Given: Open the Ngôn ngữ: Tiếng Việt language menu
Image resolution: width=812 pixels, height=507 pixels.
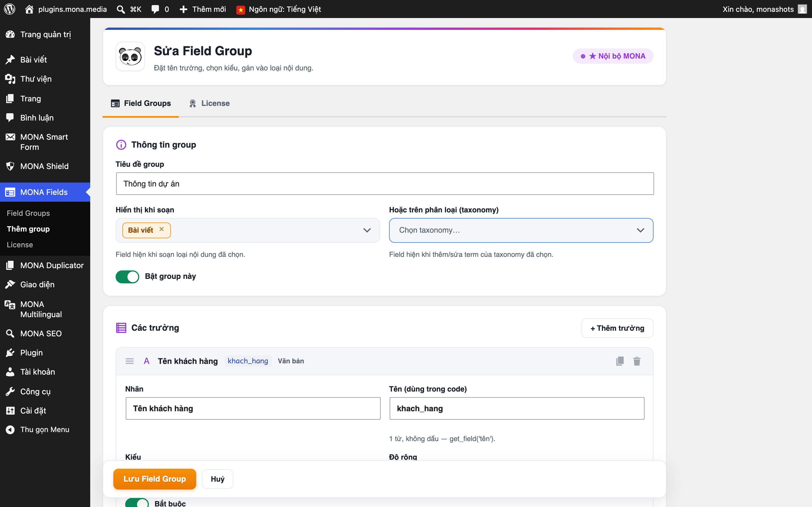Looking at the screenshot, I should coord(279,9).
